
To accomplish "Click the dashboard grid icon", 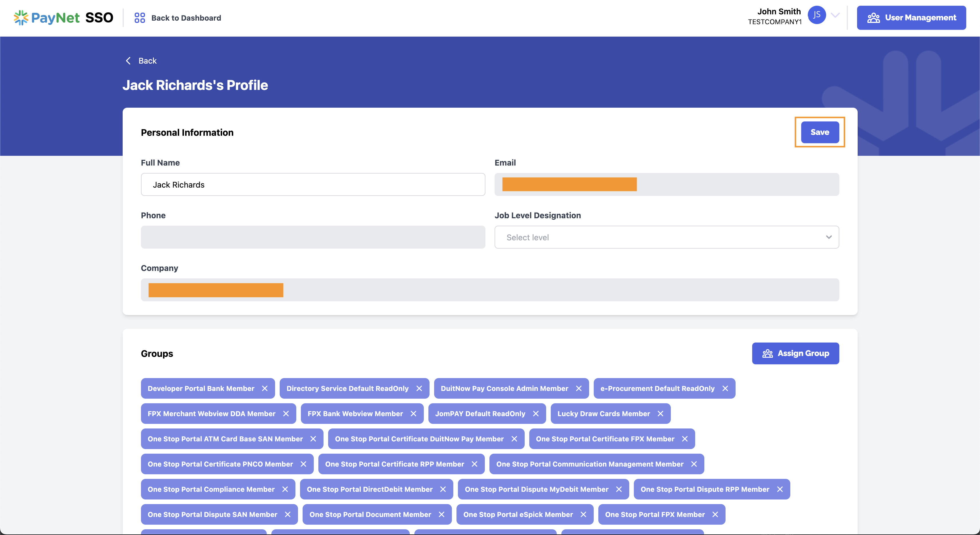I will pos(140,18).
